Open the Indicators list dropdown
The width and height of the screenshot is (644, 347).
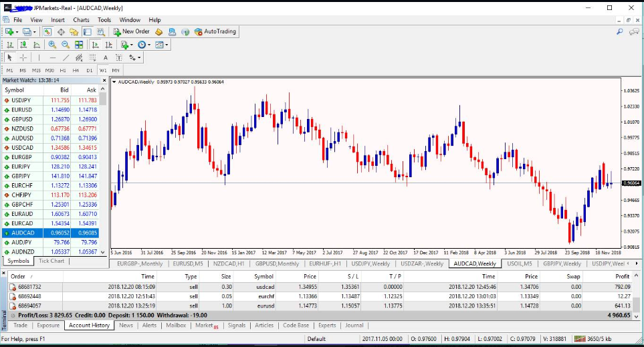tap(126, 45)
